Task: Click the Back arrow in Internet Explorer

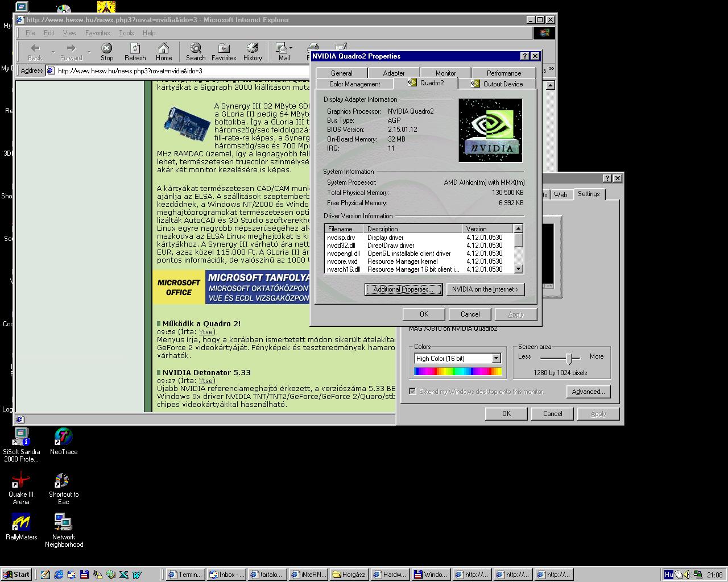Action: click(35, 51)
